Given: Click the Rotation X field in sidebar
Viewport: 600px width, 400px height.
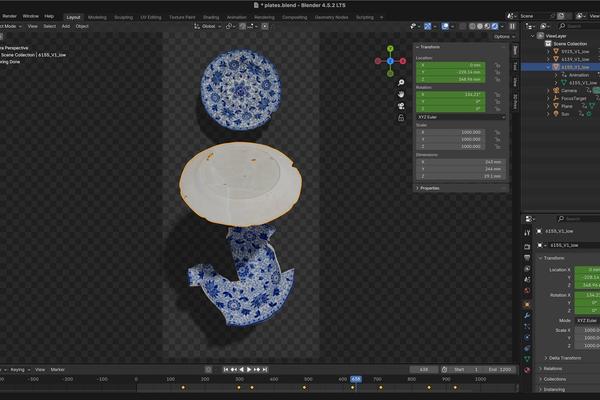Looking at the screenshot, I should (451, 94).
